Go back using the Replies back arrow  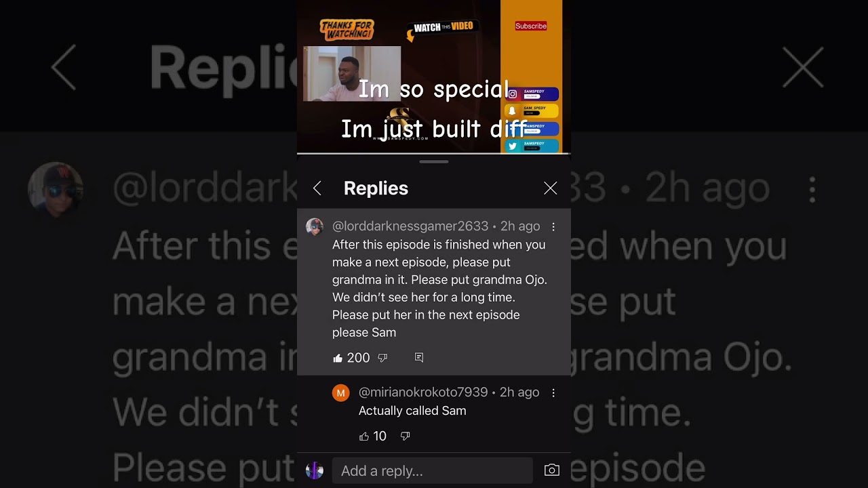point(317,188)
